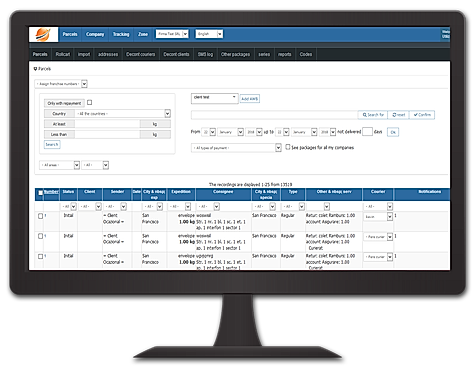Click the orange globe logo
Screen dimensions: 475x368
43,34
